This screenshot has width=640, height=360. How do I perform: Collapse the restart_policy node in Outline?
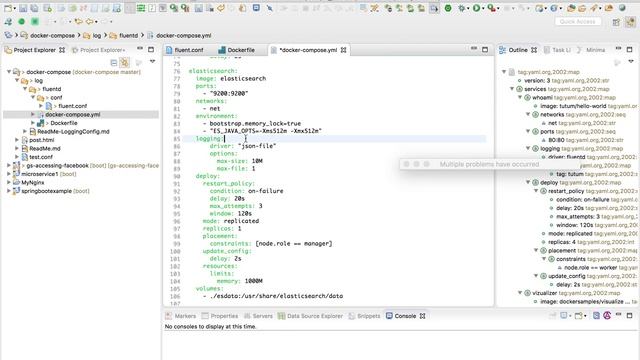[x=536, y=191]
